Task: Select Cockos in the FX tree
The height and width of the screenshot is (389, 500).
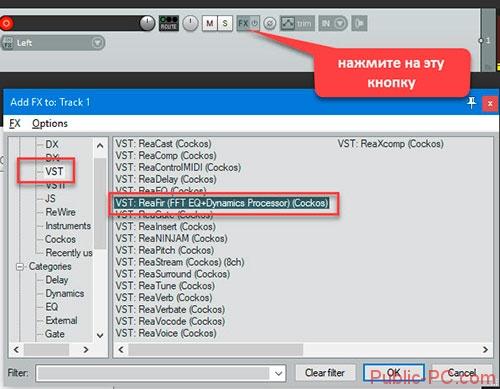Action: [x=60, y=239]
